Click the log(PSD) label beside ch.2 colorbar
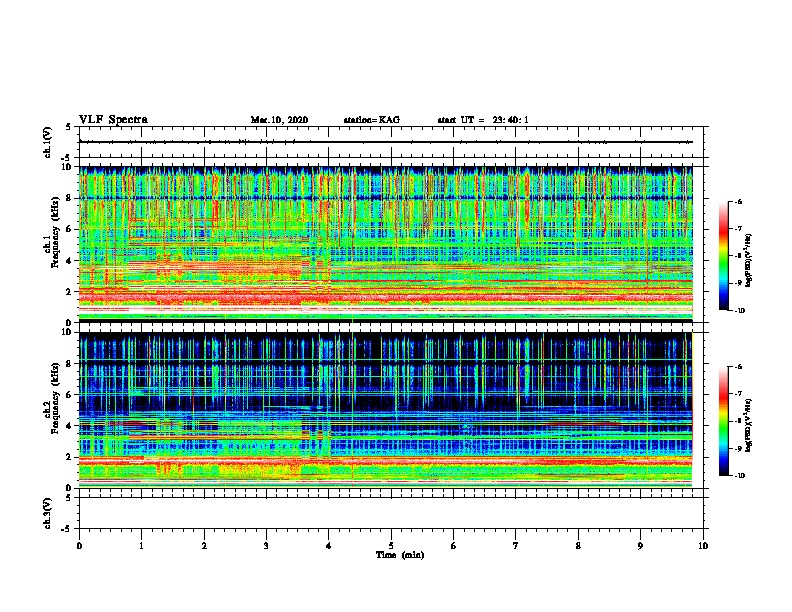 click(x=749, y=425)
